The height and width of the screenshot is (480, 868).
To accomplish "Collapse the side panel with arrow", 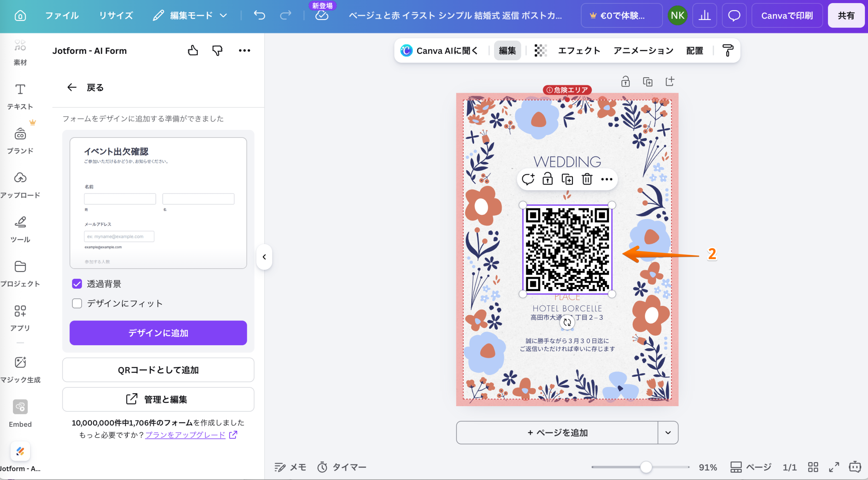I will click(264, 257).
